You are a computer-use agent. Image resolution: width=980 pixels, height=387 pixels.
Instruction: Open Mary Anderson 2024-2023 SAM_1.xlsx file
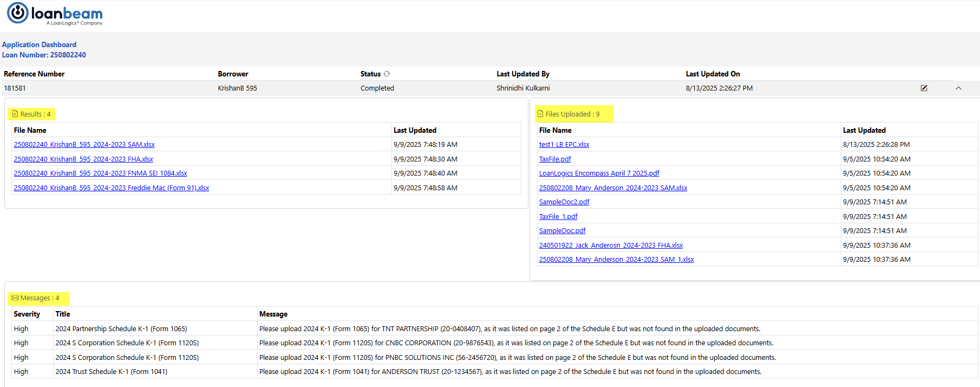(x=616, y=260)
